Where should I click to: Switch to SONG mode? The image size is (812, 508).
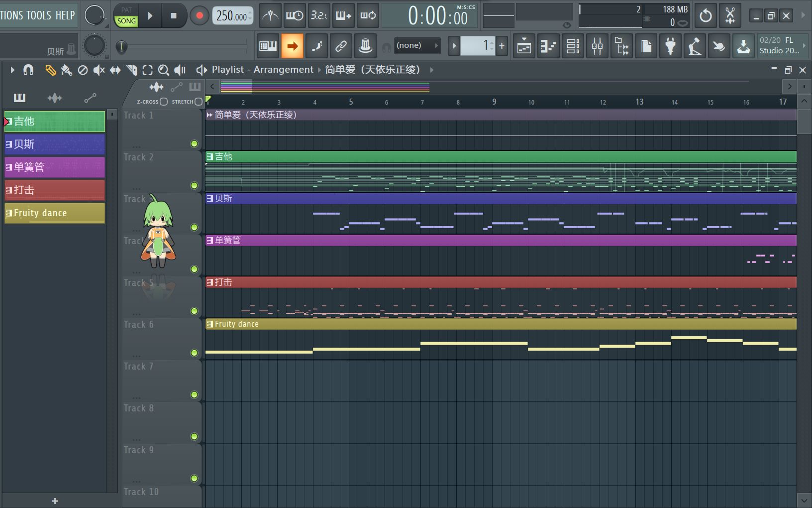pos(126,21)
